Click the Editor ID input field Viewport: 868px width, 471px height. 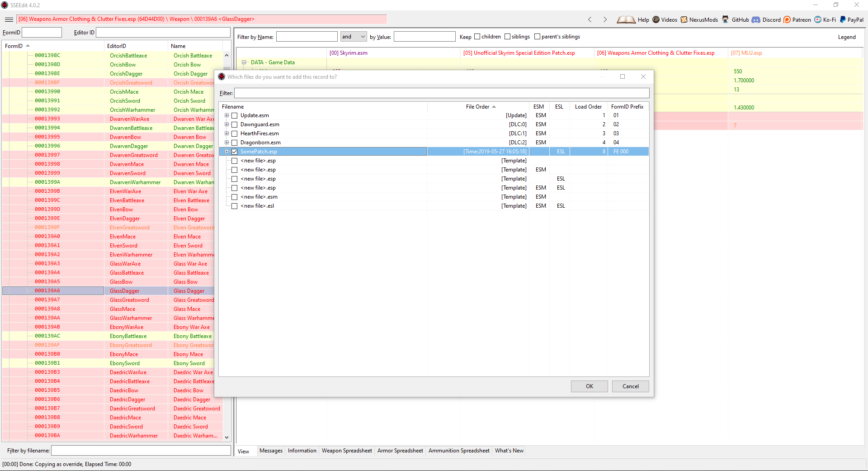pyautogui.click(x=163, y=33)
